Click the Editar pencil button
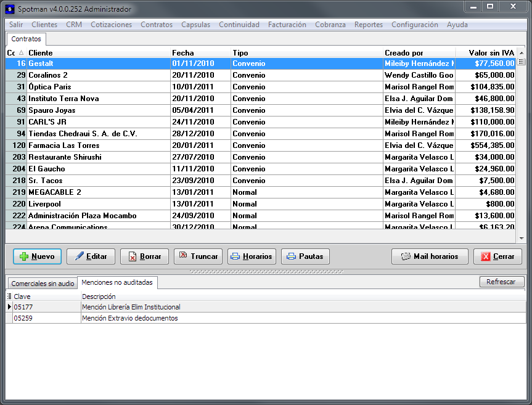532x405 pixels. pos(91,256)
